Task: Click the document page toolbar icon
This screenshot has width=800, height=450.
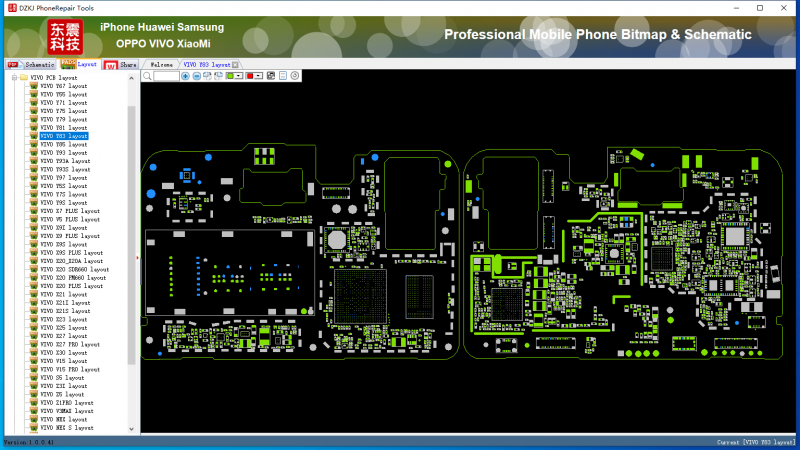Action: pyautogui.click(x=283, y=76)
